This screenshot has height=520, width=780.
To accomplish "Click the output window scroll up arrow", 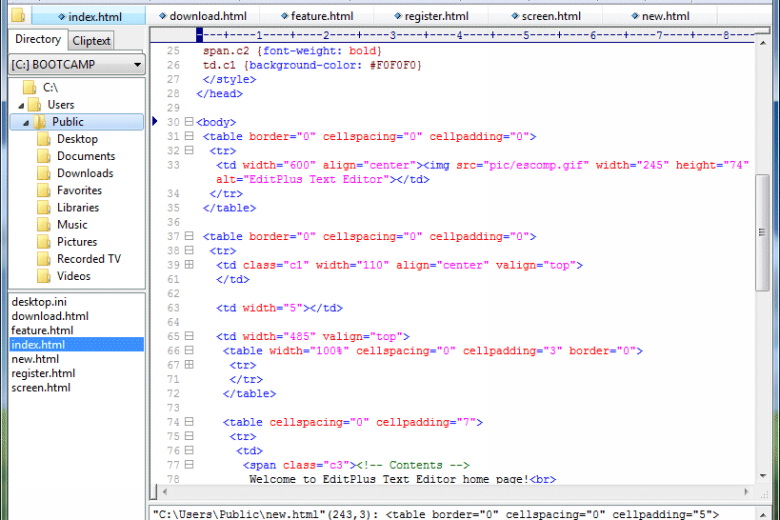I will click(763, 514).
